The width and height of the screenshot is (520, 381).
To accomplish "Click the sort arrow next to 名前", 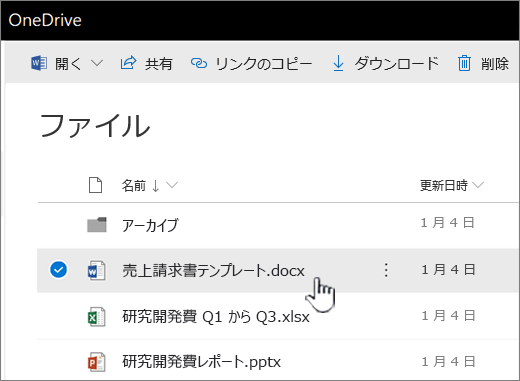I will (155, 186).
